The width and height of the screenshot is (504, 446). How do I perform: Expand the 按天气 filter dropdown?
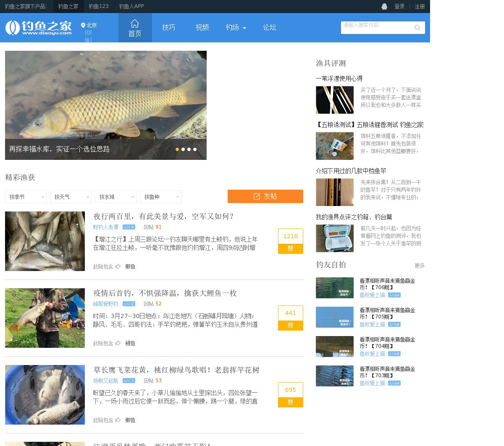coord(71,197)
